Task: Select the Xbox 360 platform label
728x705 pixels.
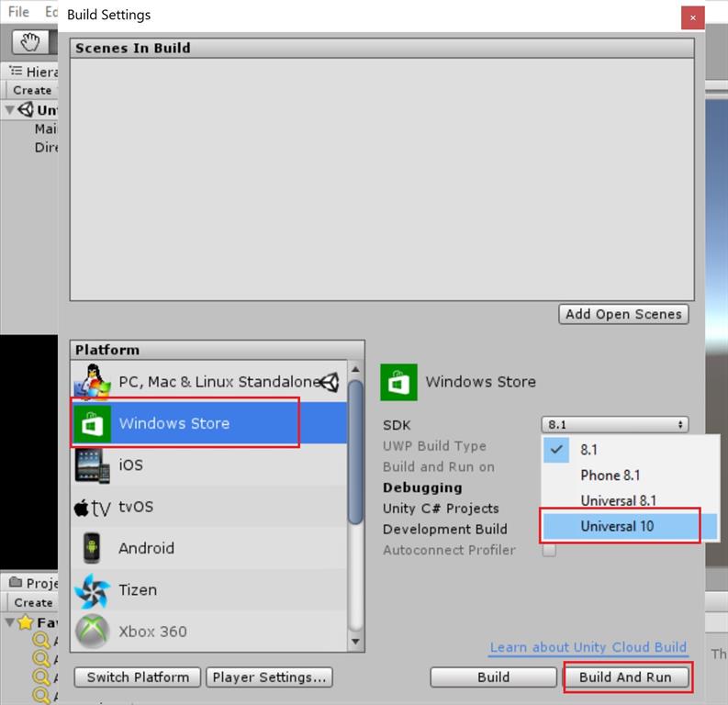Action: pos(152,632)
